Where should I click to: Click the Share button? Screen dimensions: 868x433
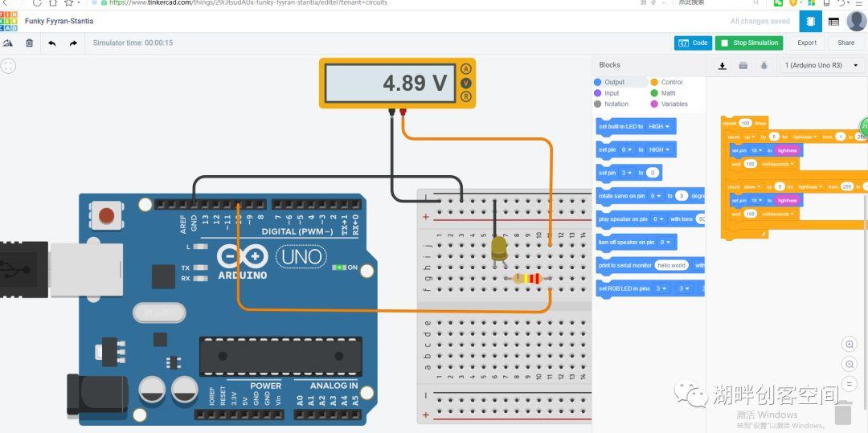845,43
